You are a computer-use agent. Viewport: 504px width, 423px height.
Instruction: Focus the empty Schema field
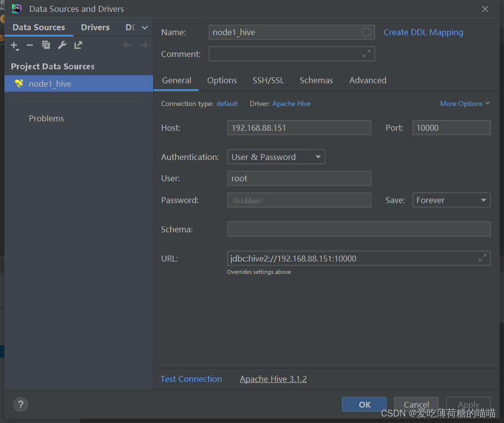coord(359,229)
